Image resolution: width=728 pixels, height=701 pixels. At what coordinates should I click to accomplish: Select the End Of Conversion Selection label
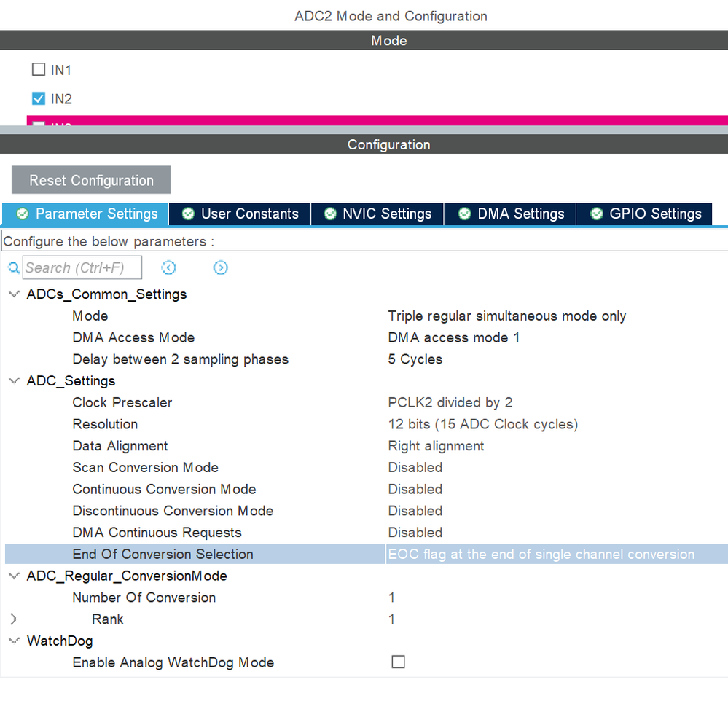(163, 554)
